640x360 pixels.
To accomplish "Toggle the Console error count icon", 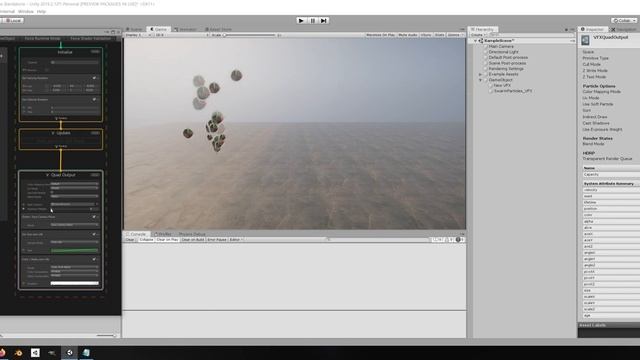I will [460, 240].
